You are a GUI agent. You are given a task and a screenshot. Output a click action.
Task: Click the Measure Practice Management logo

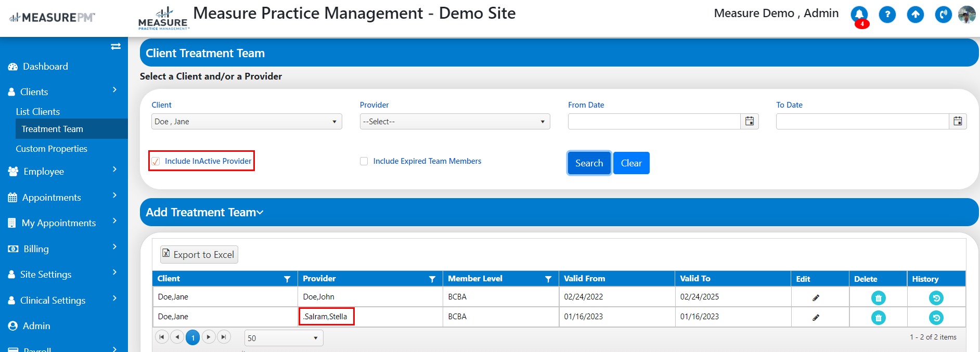click(x=163, y=19)
